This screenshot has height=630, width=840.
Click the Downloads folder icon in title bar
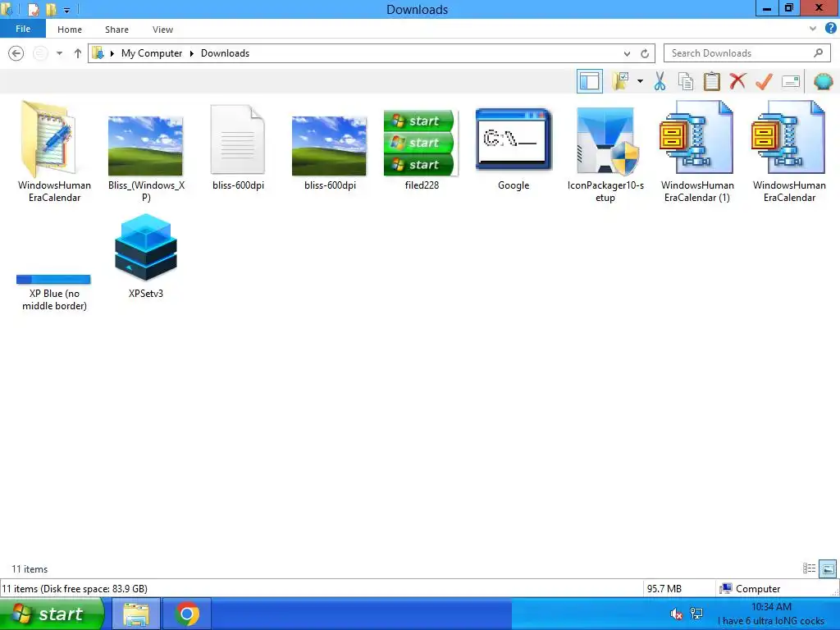pos(7,9)
